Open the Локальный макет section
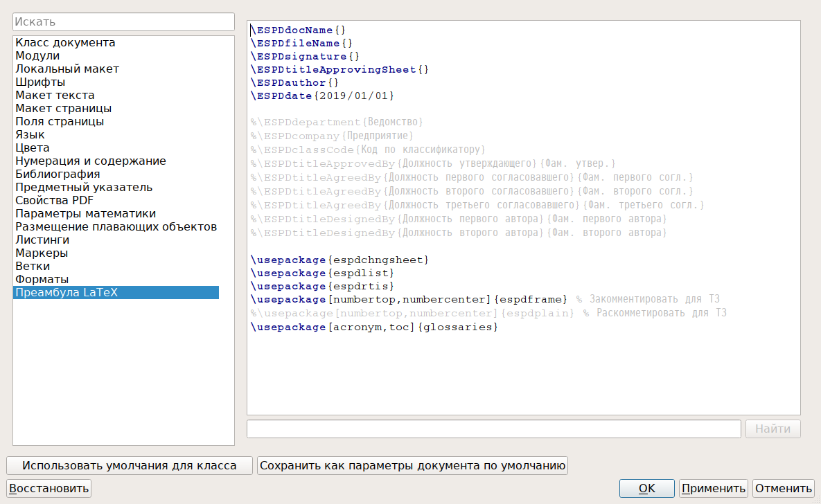 (67, 69)
